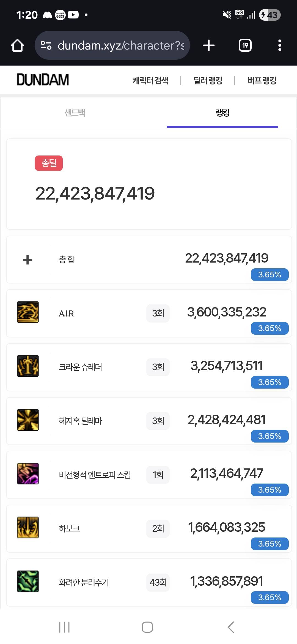Tap the red 총딜 badge
Screen dimensions: 297x644
coord(49,163)
